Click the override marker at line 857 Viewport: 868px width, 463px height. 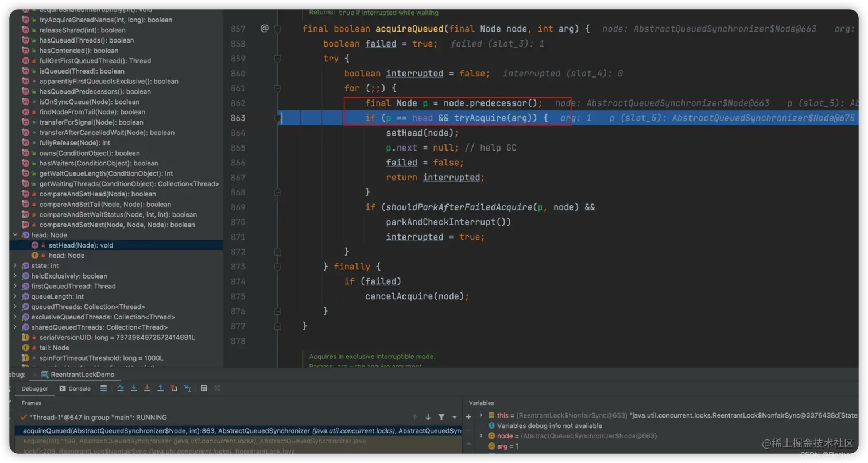coord(264,28)
